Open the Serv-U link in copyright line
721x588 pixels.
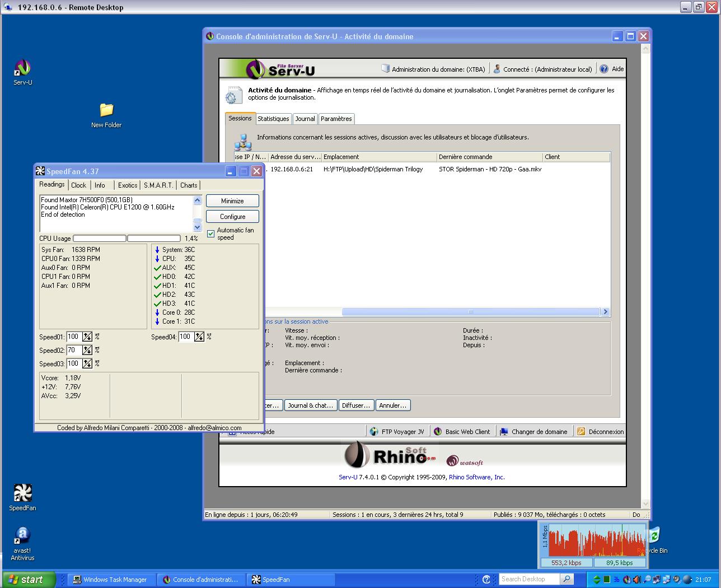pyautogui.click(x=348, y=477)
